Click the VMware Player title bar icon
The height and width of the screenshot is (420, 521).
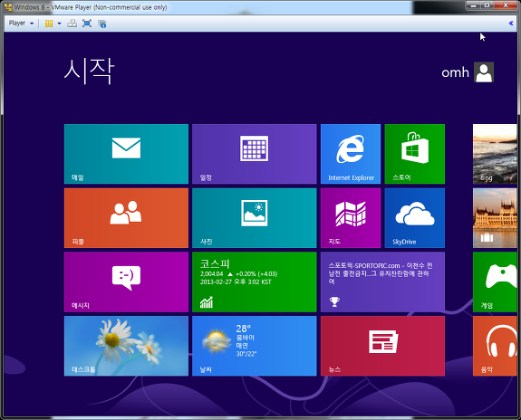[8, 7]
